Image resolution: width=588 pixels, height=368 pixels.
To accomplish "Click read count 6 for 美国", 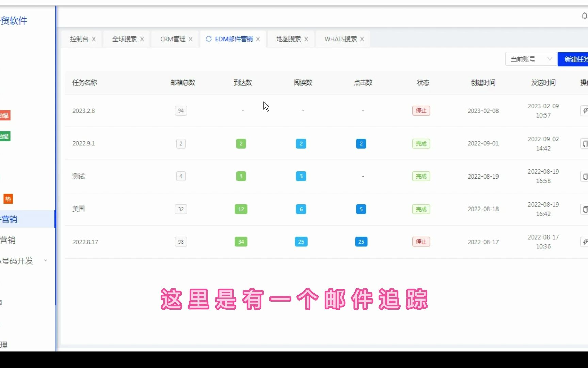I will 301,209.
